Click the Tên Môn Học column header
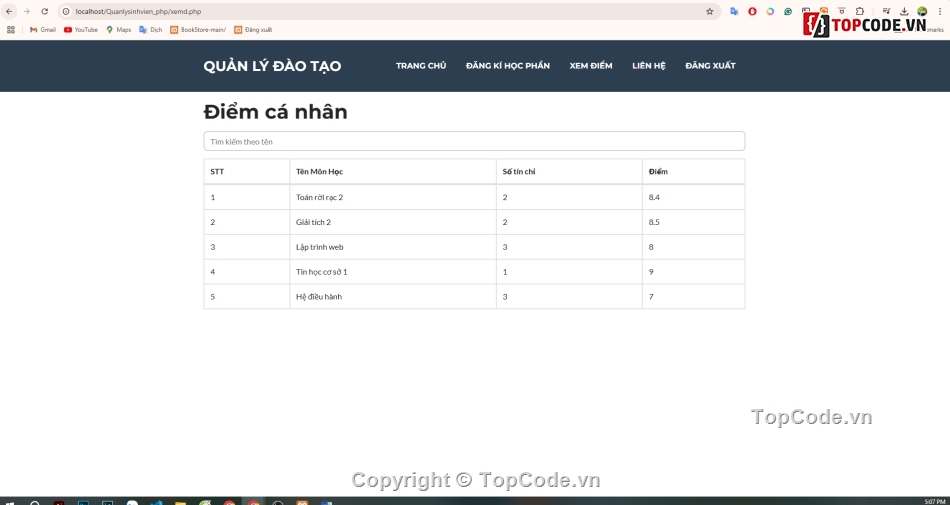Image resolution: width=950 pixels, height=505 pixels. pos(393,171)
